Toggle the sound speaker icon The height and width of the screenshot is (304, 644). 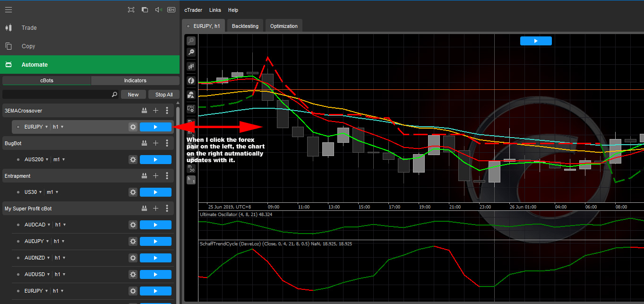[158, 9]
